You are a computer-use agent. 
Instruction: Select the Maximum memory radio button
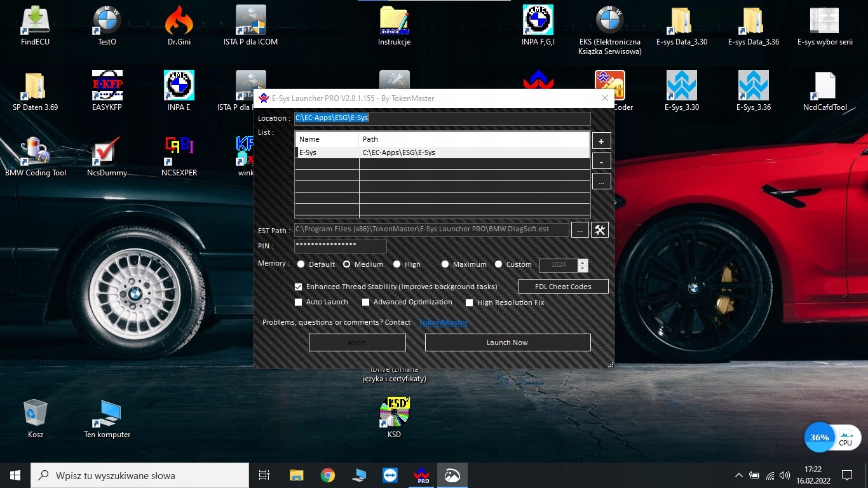coord(445,264)
